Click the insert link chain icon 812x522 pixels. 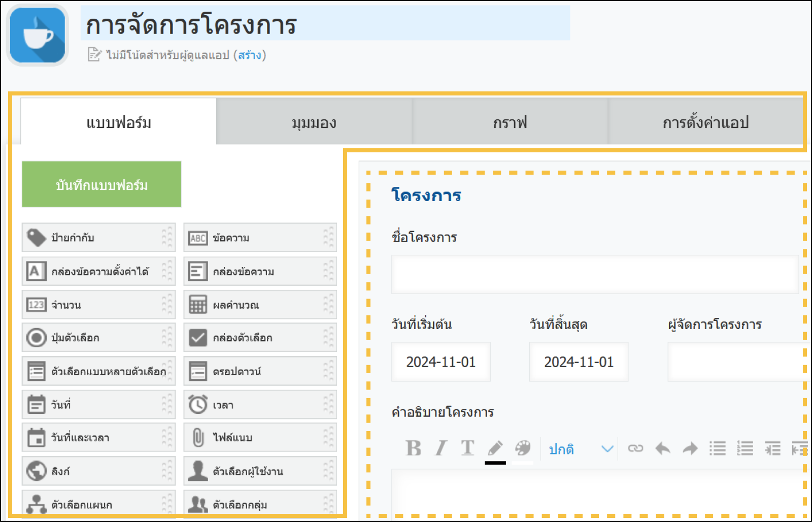pos(635,448)
